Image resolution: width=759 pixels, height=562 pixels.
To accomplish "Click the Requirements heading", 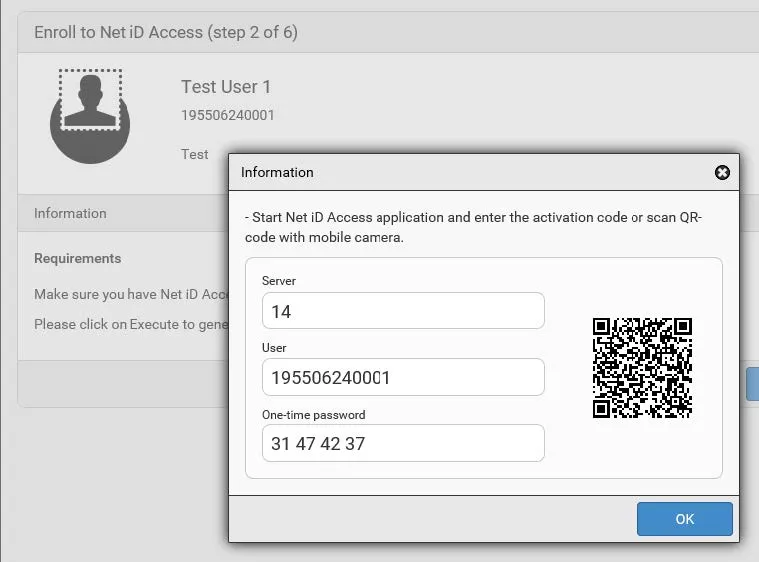I will click(x=78, y=258).
